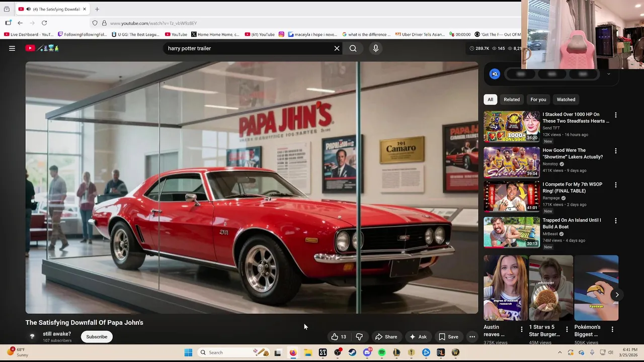This screenshot has height=362, width=644.
Task: Open the weather widget showing 68°F
Action: [18, 352]
